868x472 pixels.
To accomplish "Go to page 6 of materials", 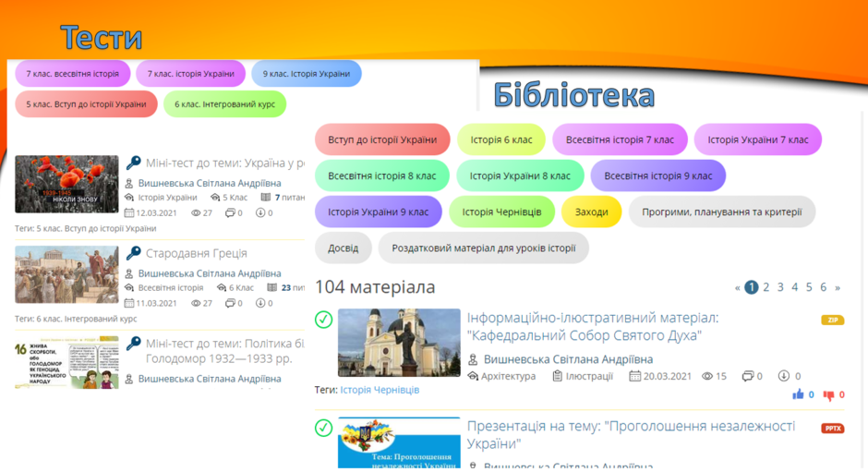I will click(824, 287).
